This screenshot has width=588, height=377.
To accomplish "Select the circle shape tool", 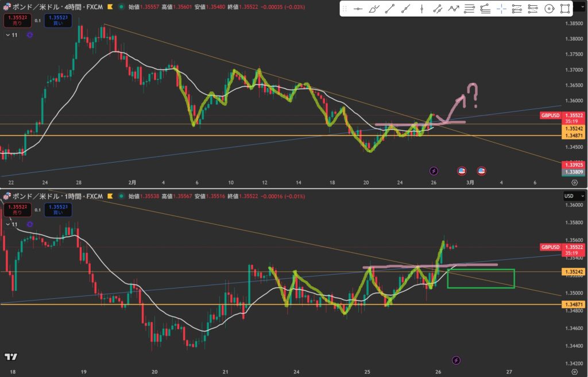I will [549, 9].
